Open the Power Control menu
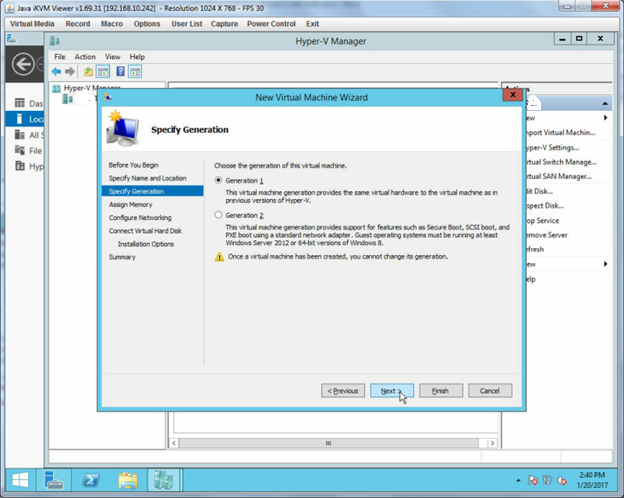624x498 pixels. point(271,24)
